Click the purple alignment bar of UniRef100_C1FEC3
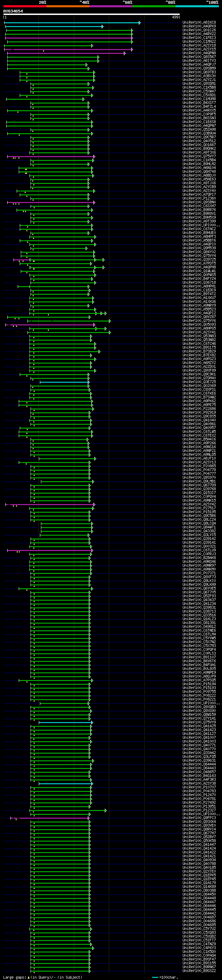Viewport: 222px width, 980px height. [x=69, y=38]
